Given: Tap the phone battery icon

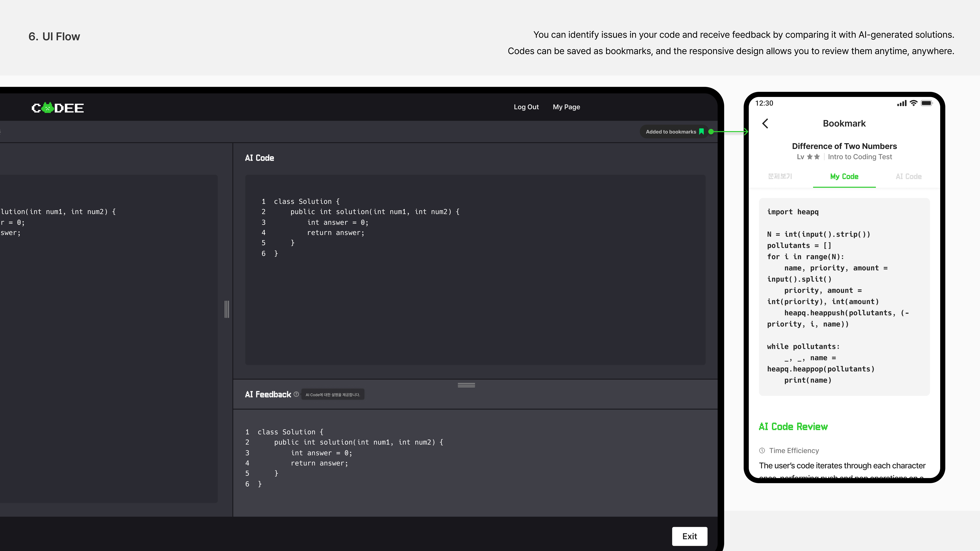Looking at the screenshot, I should click(926, 103).
